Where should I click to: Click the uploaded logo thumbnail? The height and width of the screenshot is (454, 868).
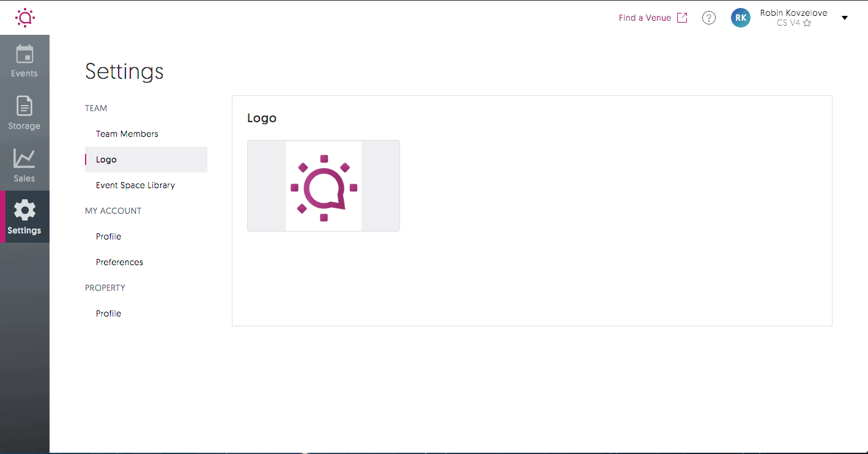coord(323,185)
